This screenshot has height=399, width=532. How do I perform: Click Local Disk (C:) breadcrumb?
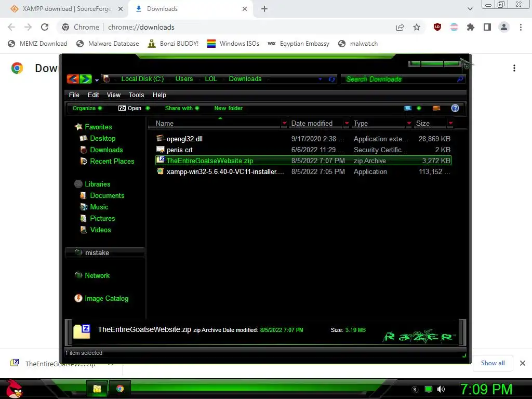point(142,79)
